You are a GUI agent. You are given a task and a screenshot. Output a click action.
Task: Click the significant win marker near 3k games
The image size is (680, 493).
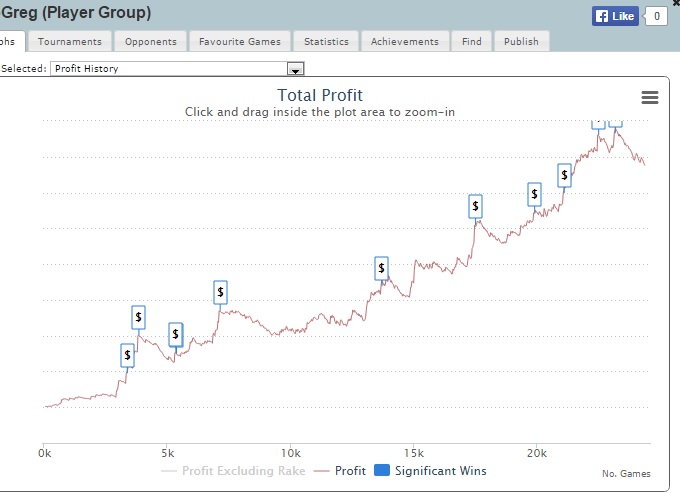coord(128,355)
